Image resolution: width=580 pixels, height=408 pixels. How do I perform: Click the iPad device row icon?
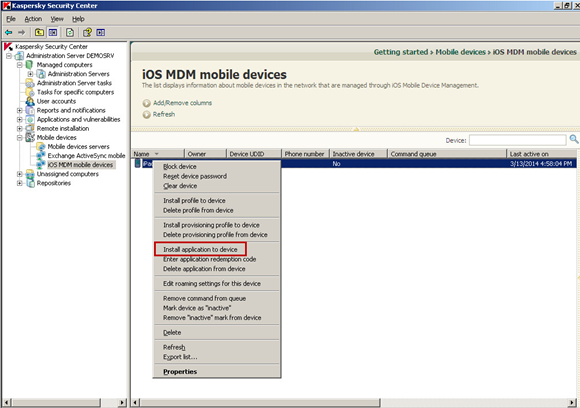[x=138, y=163]
